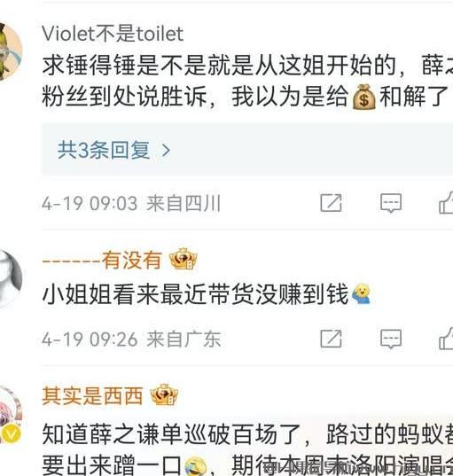Tap the gray avatar of 有没有
The image size is (453, 476).
(11, 278)
